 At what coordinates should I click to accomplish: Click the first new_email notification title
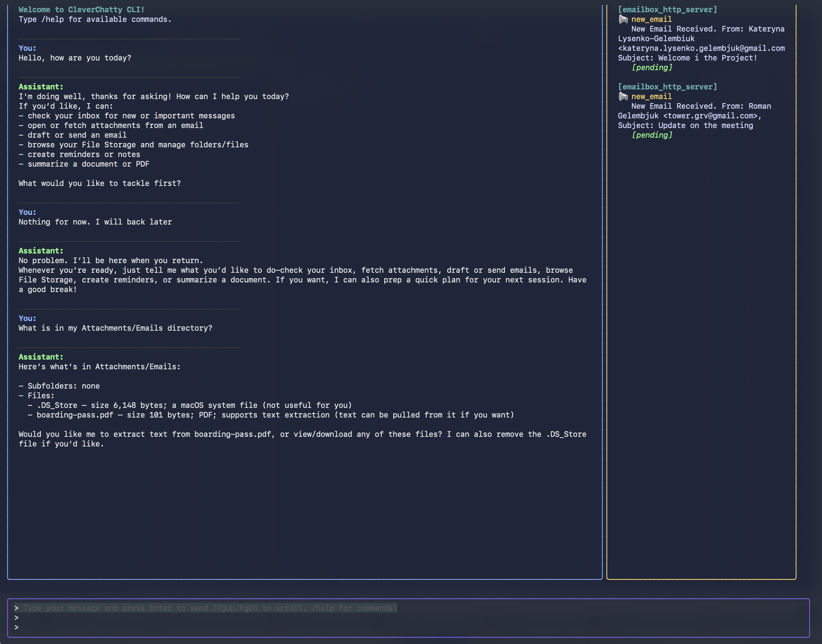point(651,19)
